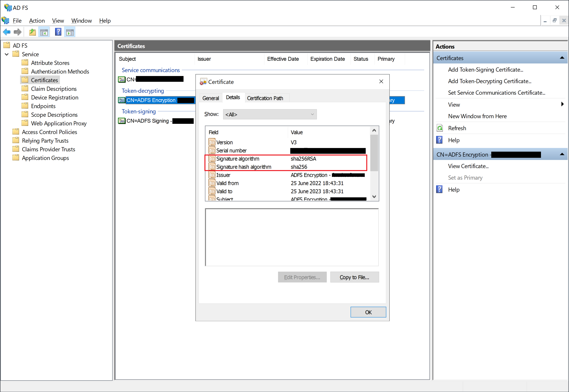Click the Valid to field icon

click(212, 191)
